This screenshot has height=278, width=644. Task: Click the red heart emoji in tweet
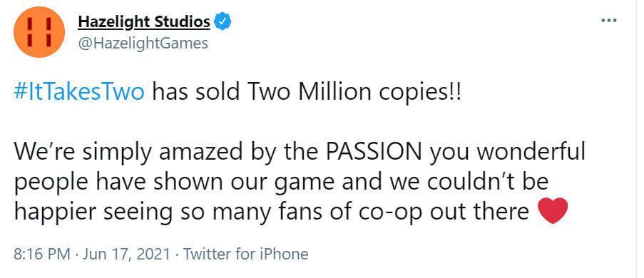pyautogui.click(x=553, y=211)
